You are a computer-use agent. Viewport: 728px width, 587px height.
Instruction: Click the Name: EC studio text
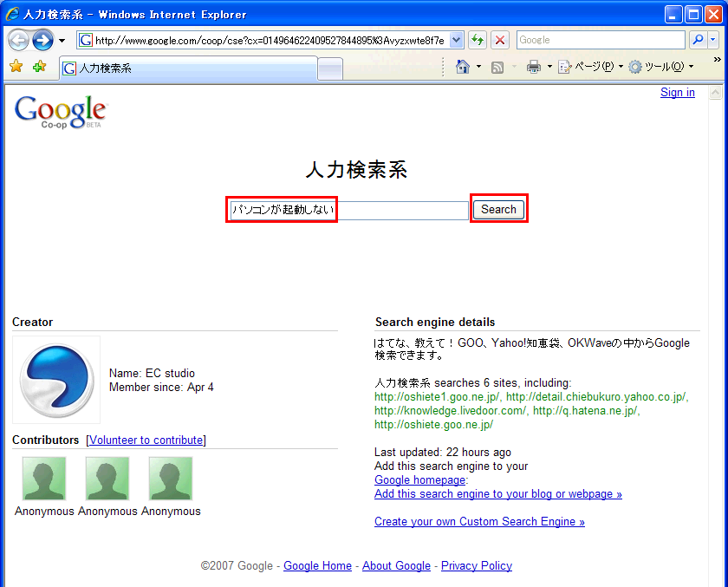click(x=152, y=373)
